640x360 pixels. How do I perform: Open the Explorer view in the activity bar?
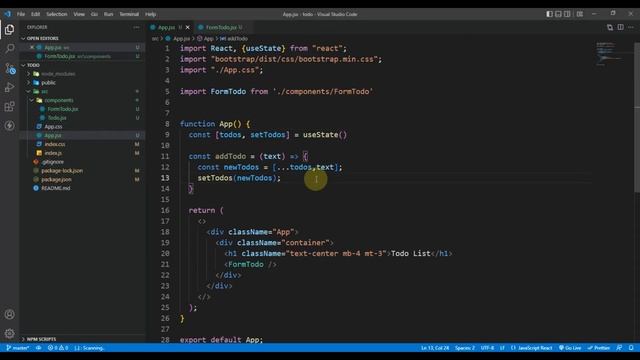click(9, 29)
